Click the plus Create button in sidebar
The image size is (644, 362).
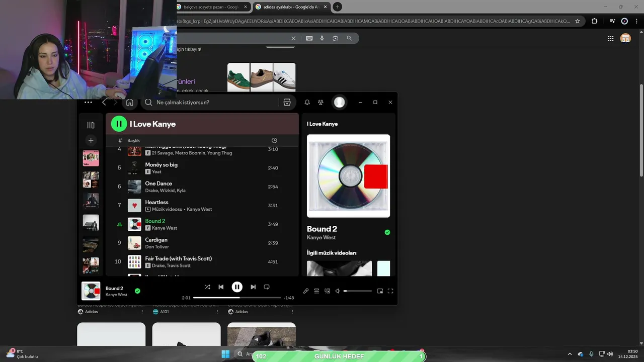(91, 140)
